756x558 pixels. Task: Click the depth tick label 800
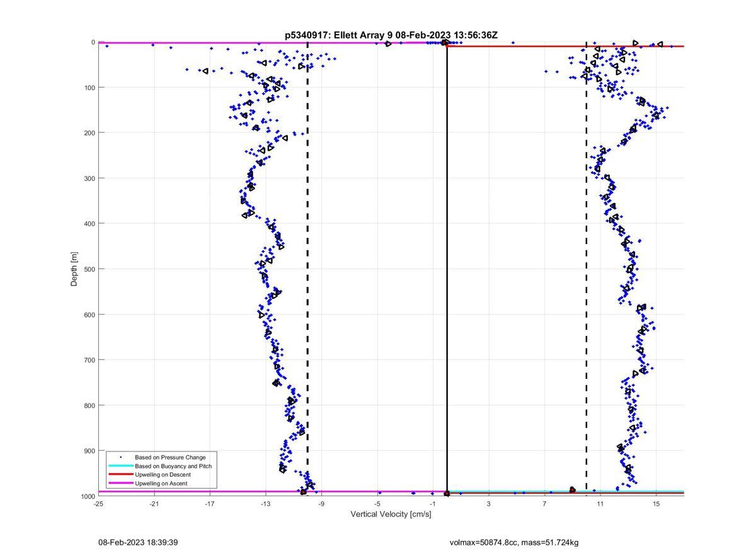tap(89, 405)
